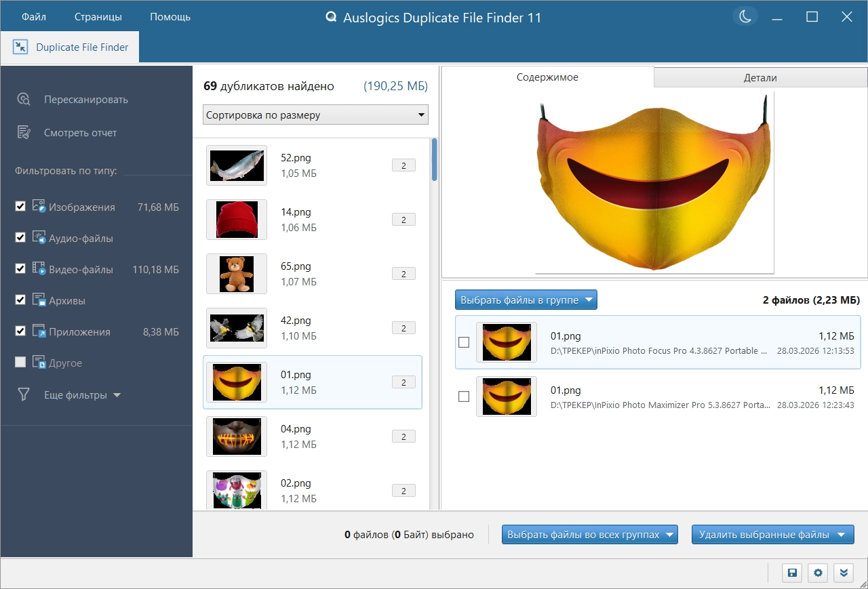Open Выбрать файлы во всех группах dropdown
The image size is (868, 589).
click(x=590, y=534)
